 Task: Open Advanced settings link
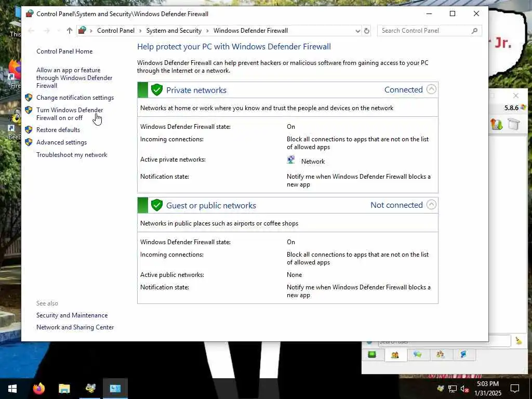[61, 142]
